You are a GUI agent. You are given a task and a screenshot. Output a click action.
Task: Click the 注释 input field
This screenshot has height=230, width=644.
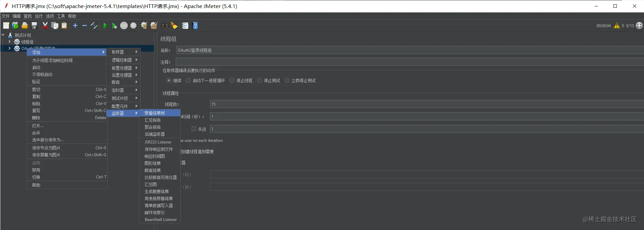[x=410, y=62]
